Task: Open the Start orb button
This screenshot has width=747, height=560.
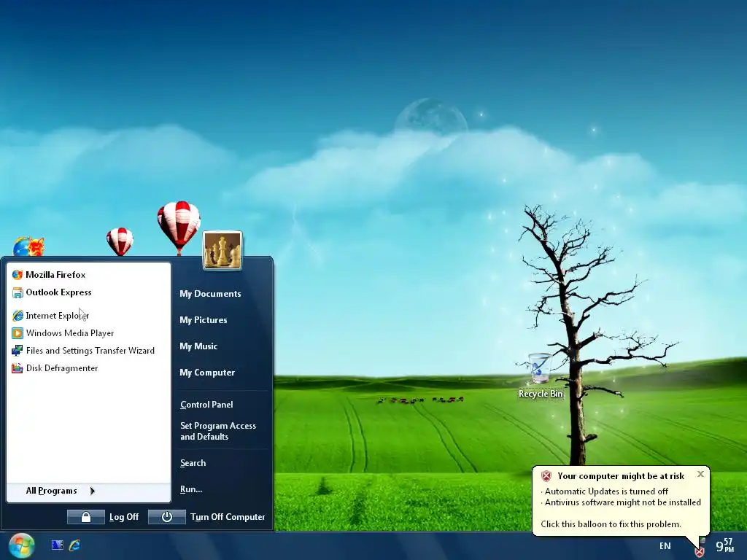Action: 21,545
